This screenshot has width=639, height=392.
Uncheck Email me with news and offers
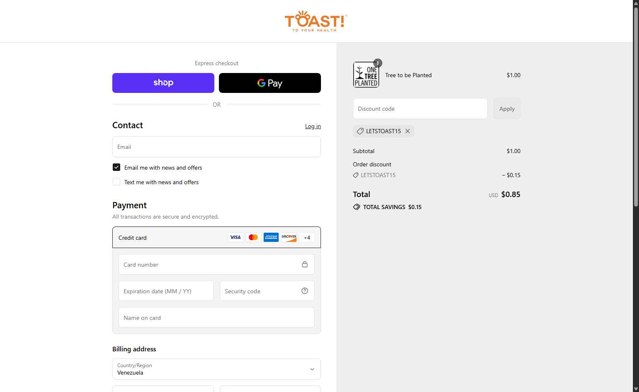point(117,167)
